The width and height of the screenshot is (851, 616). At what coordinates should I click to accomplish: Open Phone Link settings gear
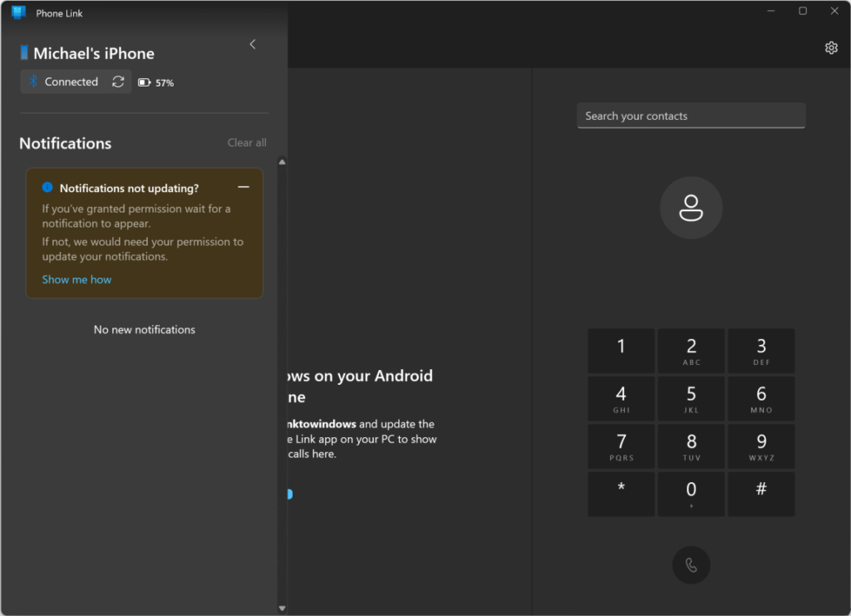pos(831,48)
